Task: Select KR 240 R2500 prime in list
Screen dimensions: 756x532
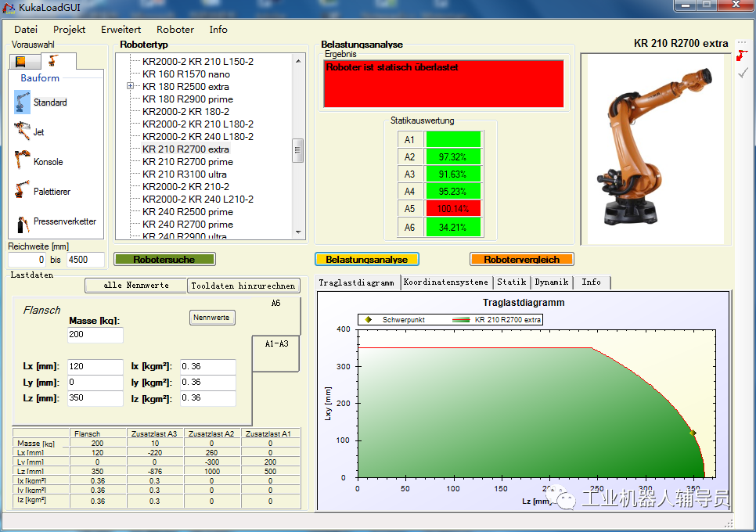Action: (188, 211)
